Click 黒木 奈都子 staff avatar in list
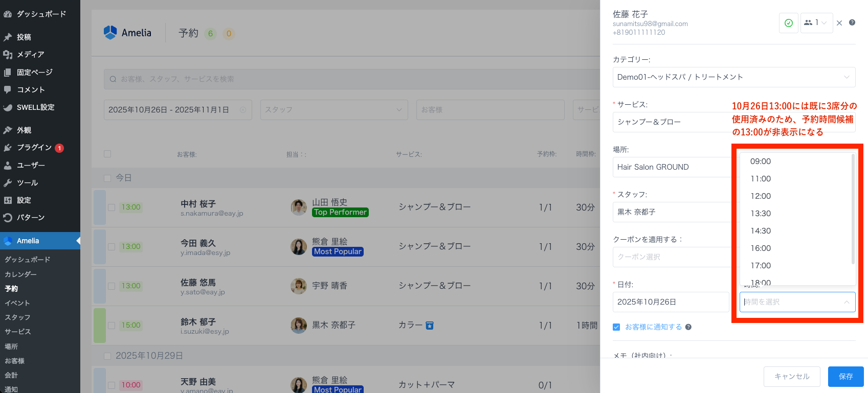This screenshot has width=868, height=393. coord(299,325)
